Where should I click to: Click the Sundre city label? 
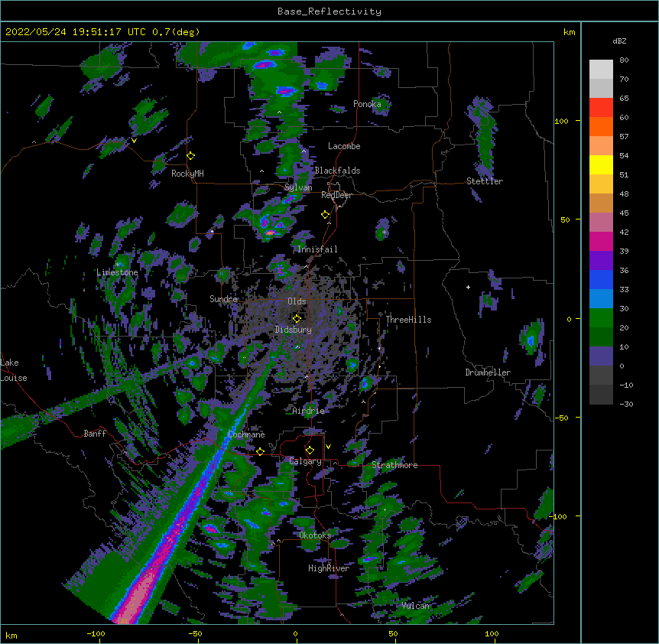click(223, 299)
